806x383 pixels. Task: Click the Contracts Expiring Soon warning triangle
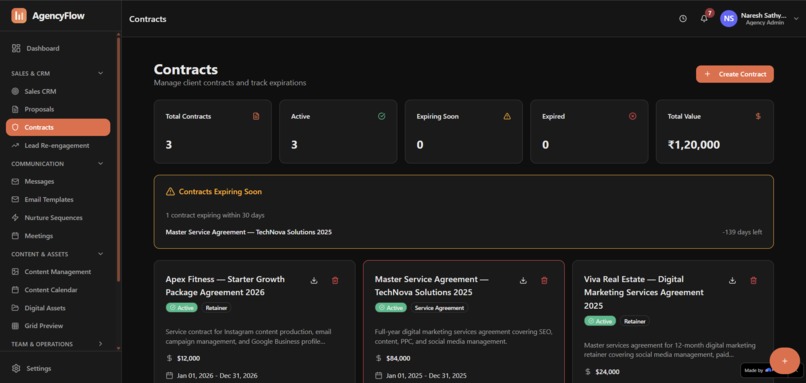(170, 192)
